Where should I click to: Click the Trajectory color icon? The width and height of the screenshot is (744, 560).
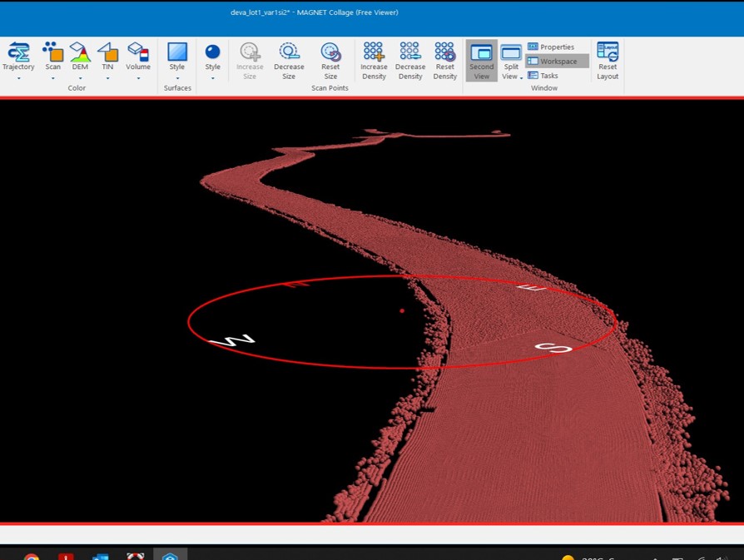point(18,52)
